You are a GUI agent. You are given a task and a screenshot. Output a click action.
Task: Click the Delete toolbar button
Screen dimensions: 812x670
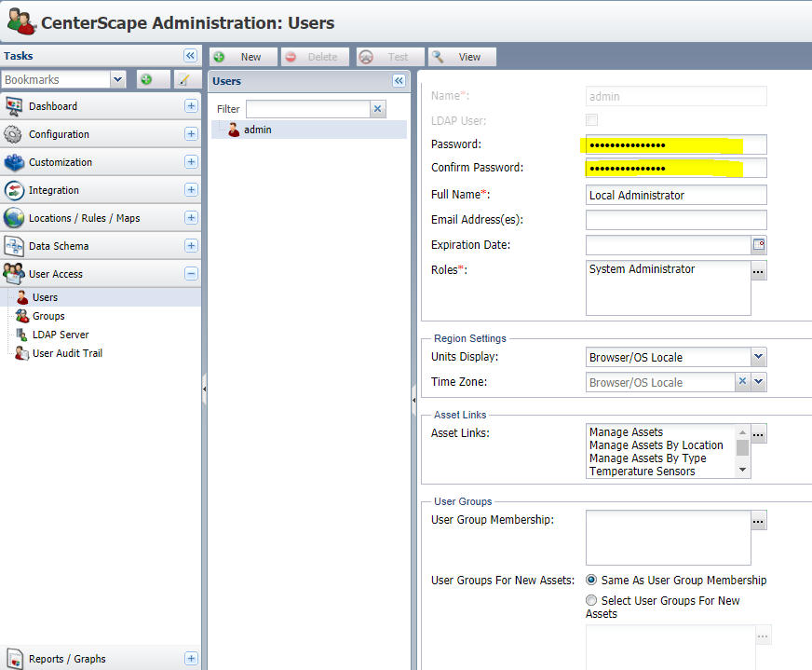pos(315,57)
